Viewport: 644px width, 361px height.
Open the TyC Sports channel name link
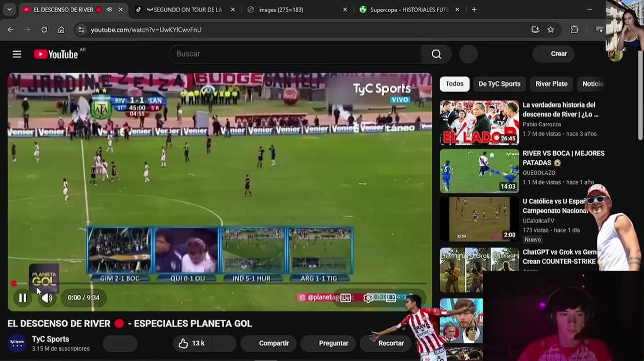(50, 339)
